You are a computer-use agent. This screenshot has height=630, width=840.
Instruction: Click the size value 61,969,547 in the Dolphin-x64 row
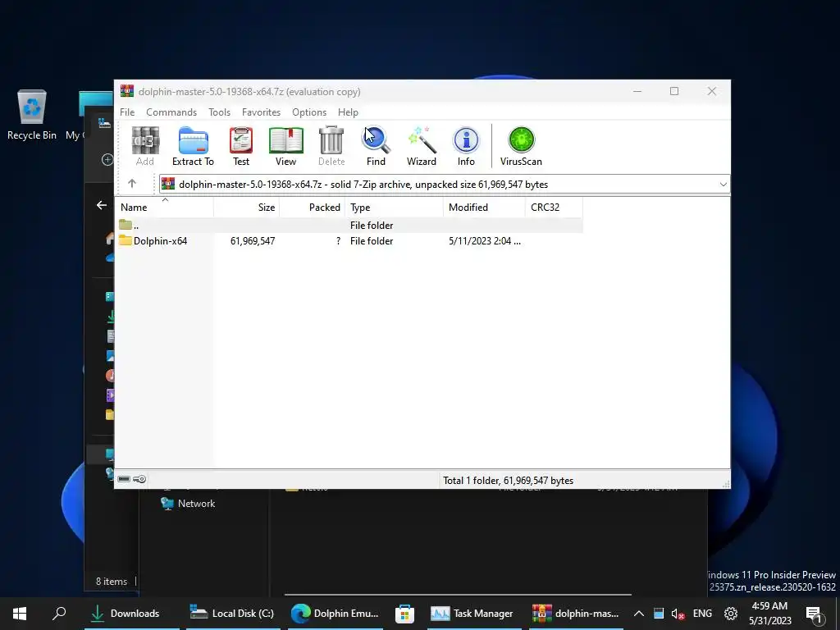[x=253, y=241]
